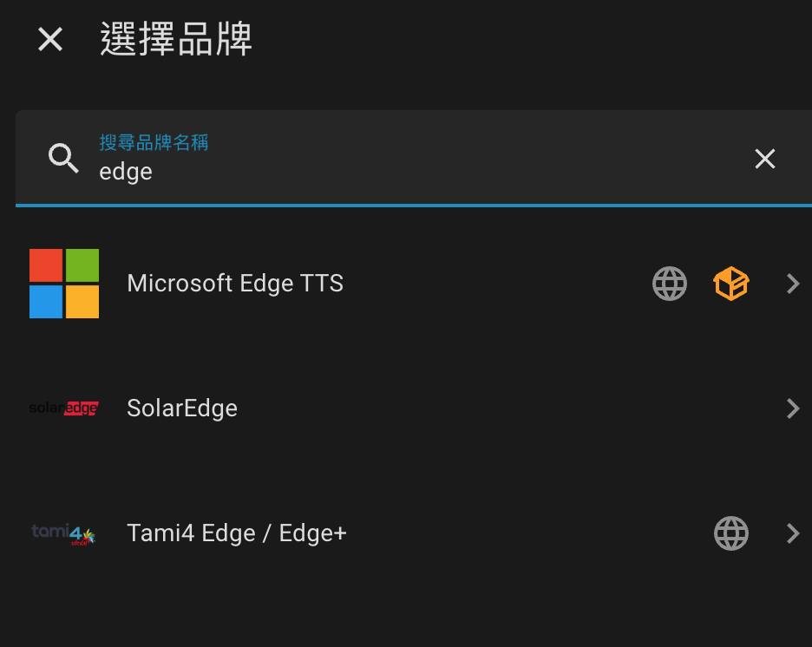Screen dimensions: 812x647
Task: Click the Tami4 brand logo
Action: click(64, 533)
